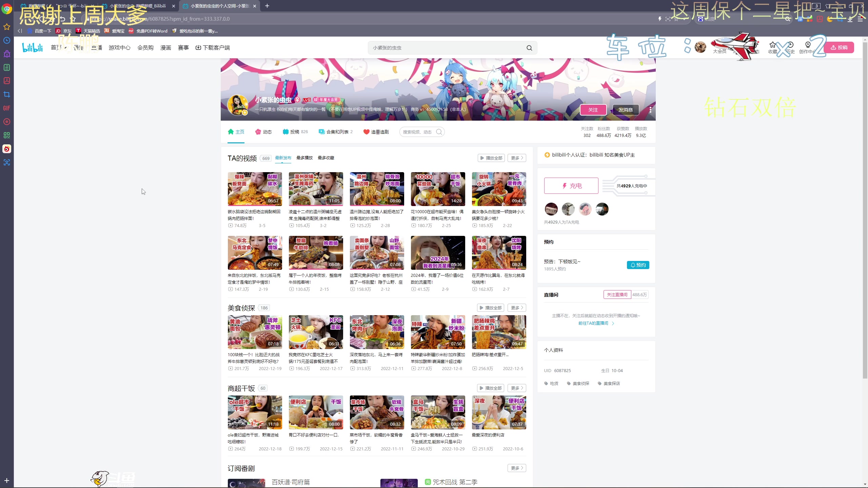Click the 关注 follow button on banner
The height and width of the screenshot is (488, 868).
click(x=593, y=110)
